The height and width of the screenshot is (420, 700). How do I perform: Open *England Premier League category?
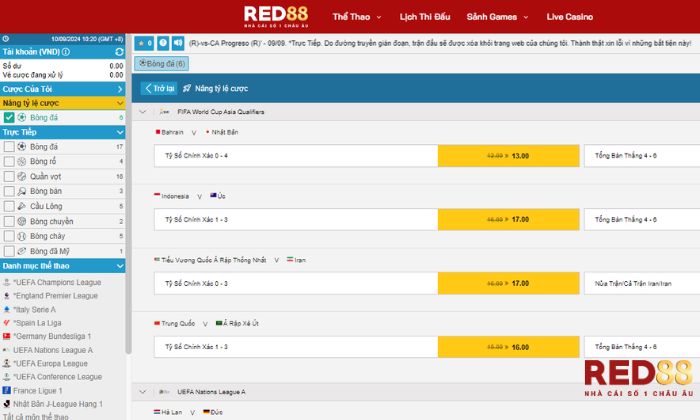55,295
